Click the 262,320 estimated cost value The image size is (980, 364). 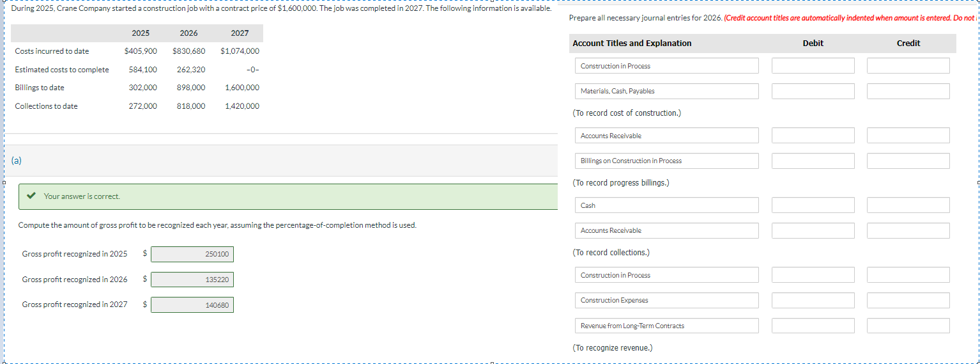point(191,70)
